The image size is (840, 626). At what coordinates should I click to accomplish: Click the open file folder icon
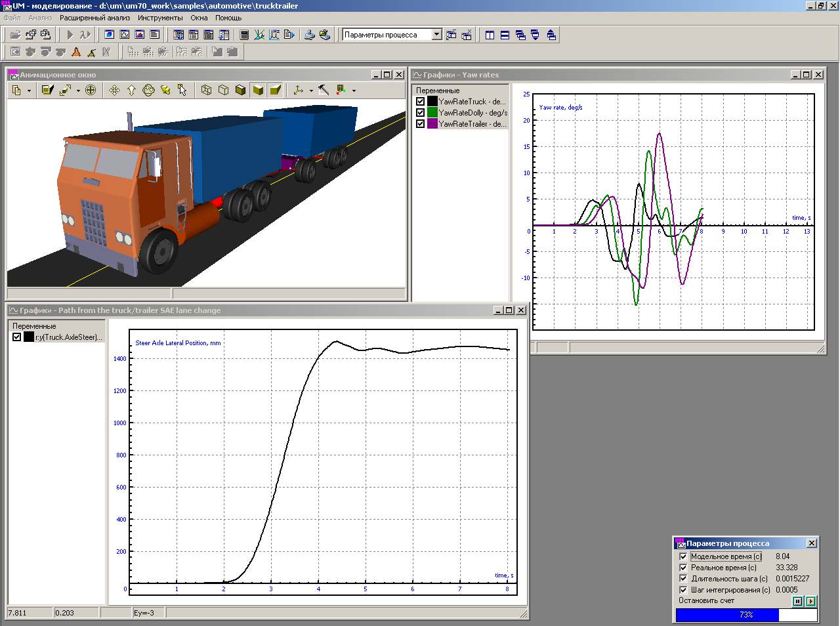tap(15, 35)
